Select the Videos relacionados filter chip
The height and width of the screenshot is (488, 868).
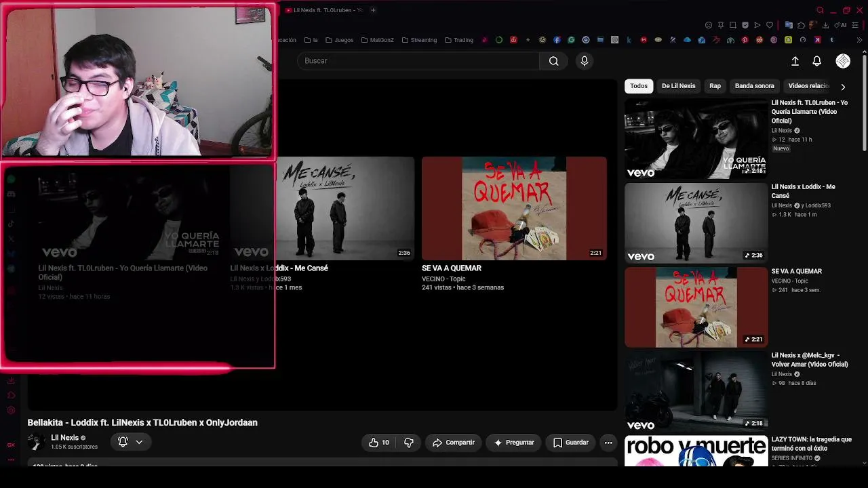click(x=808, y=86)
